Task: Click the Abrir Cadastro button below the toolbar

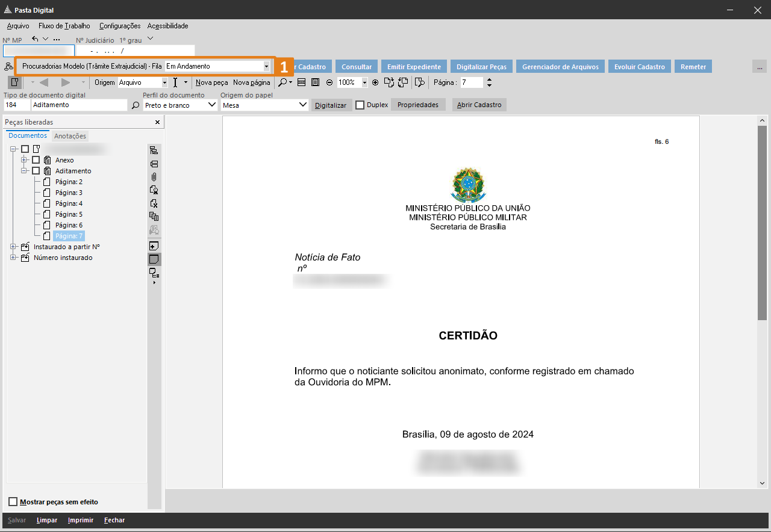Action: pyautogui.click(x=479, y=105)
